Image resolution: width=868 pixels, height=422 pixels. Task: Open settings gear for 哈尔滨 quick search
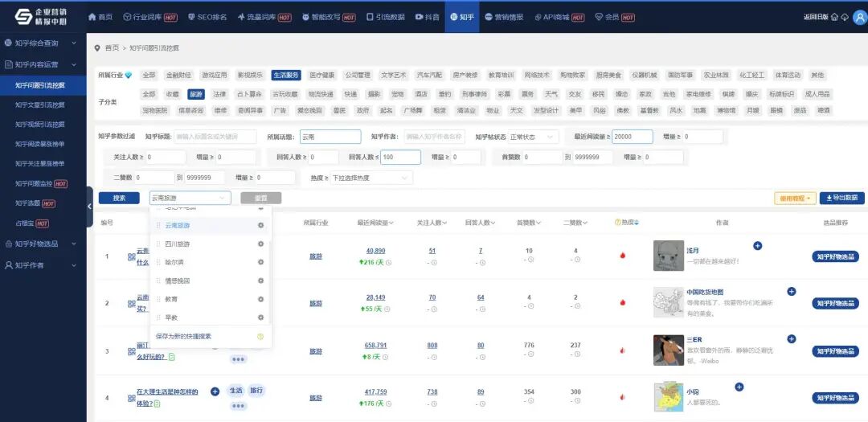(260, 263)
